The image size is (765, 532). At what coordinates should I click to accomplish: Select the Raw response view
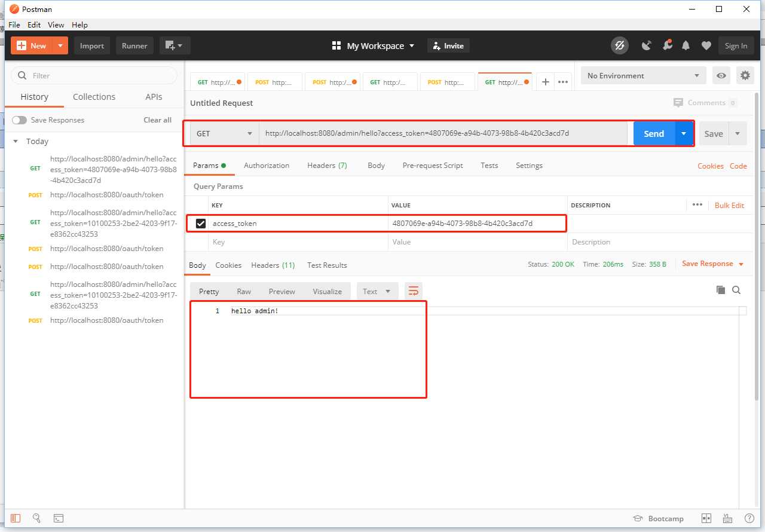(244, 292)
